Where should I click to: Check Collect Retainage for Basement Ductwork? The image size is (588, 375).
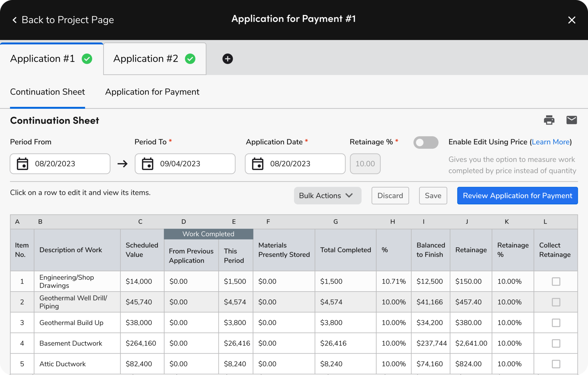[x=556, y=343]
